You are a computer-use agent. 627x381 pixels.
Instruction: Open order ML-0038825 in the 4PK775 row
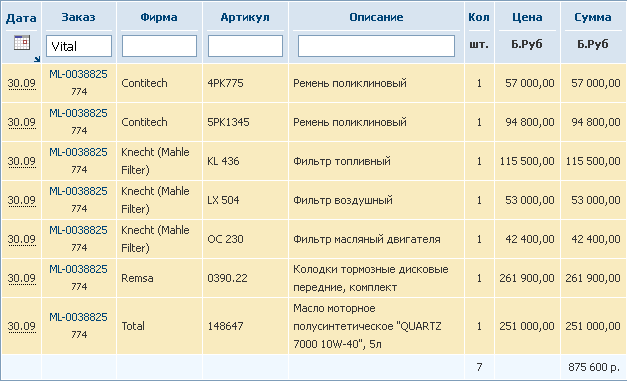pos(78,74)
